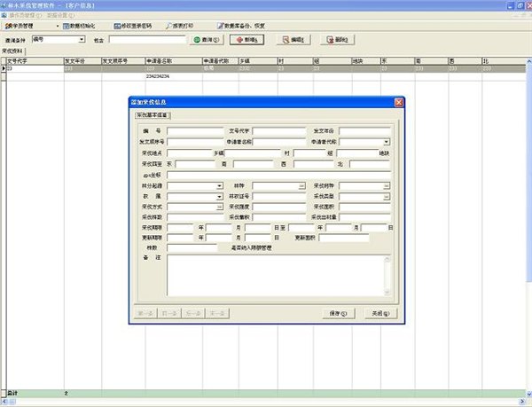The width and height of the screenshot is (532, 407).
Task: Close the 添加采伐信息 dialog with X
Action: click(x=399, y=102)
